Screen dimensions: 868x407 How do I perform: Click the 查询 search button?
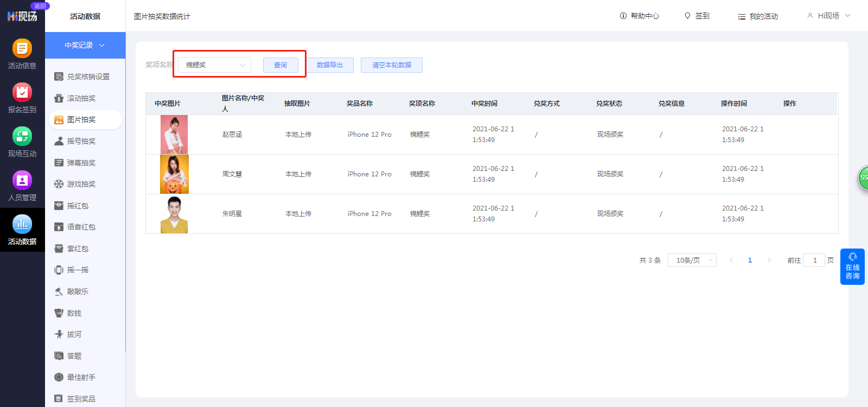[x=280, y=65]
